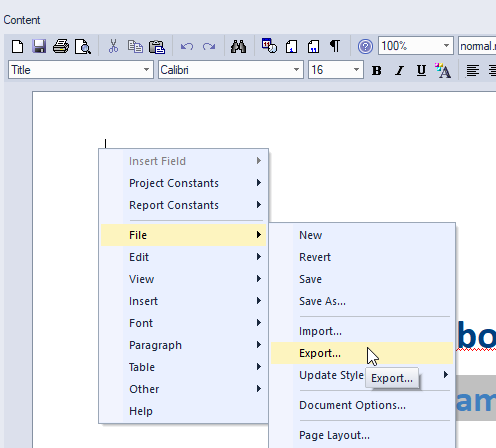Screen dimensions: 496x448
Task: Insert date and time field icon
Action: click(x=269, y=46)
